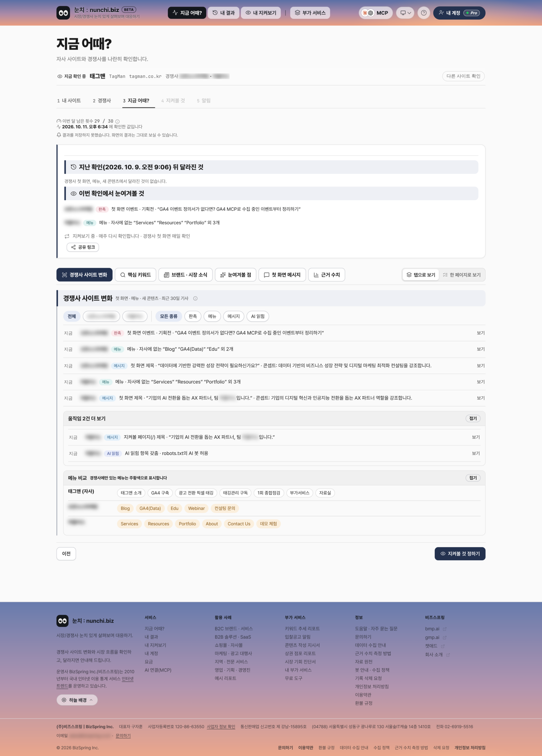The image size is (542, 756).
Task: Click the 다른 사이트 확인 button
Action: click(463, 76)
